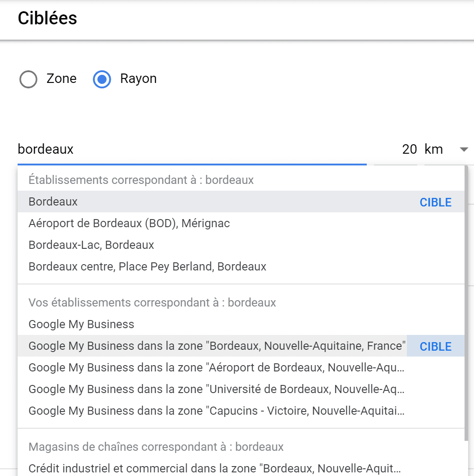
Task: Click CIBLE for Bordeaux, Nouvelle-Aquitaine zone
Action: coord(435,346)
